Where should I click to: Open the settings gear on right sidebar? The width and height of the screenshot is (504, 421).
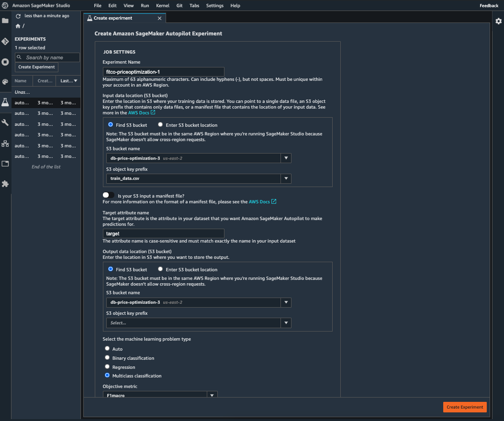point(498,21)
